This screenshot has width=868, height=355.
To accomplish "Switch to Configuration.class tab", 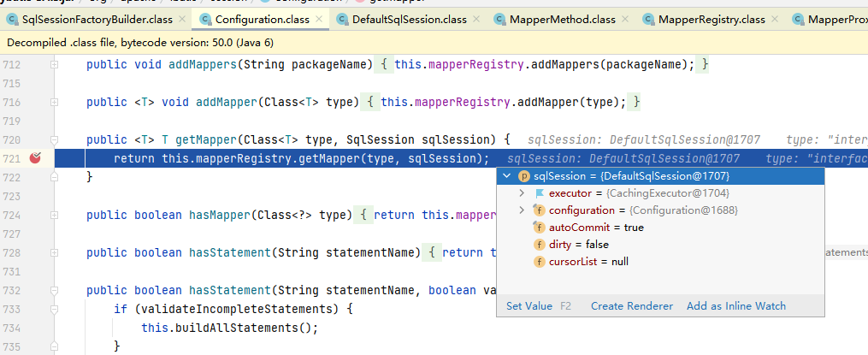I will (262, 20).
